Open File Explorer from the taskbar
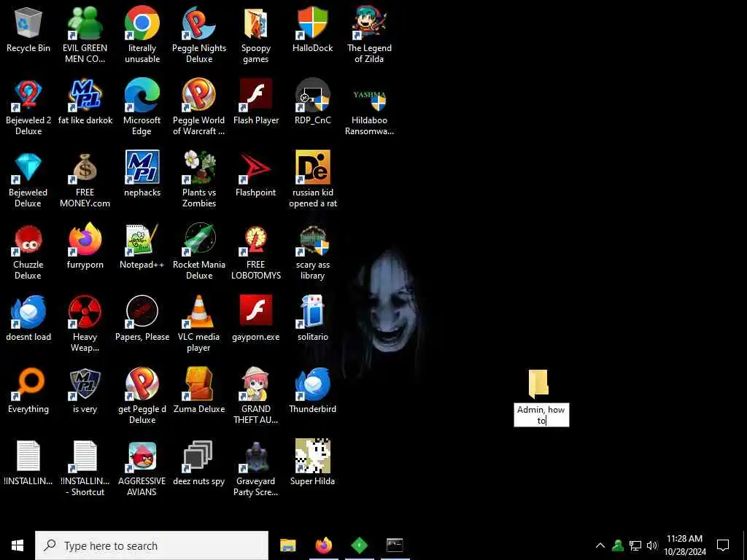 287,545
